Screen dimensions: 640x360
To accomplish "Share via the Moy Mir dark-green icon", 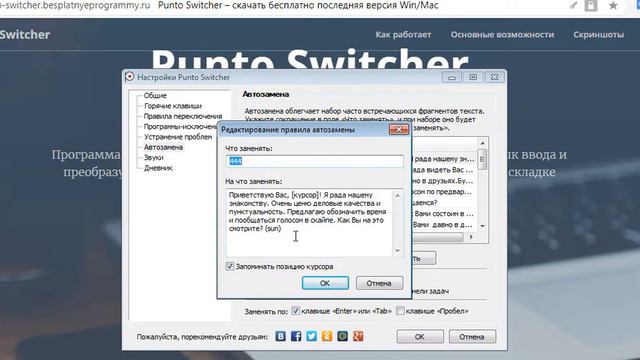I will click(x=342, y=336).
